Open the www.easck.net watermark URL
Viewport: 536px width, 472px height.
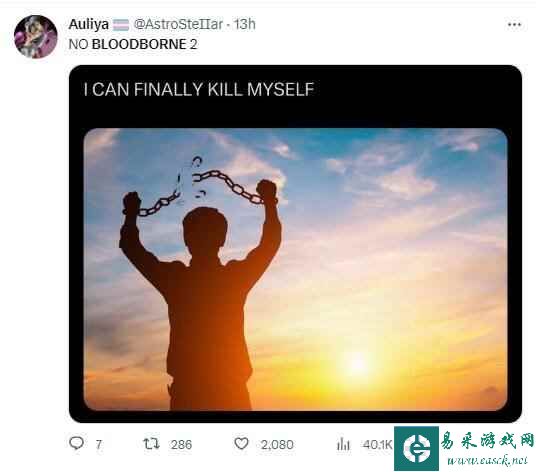coord(488,460)
